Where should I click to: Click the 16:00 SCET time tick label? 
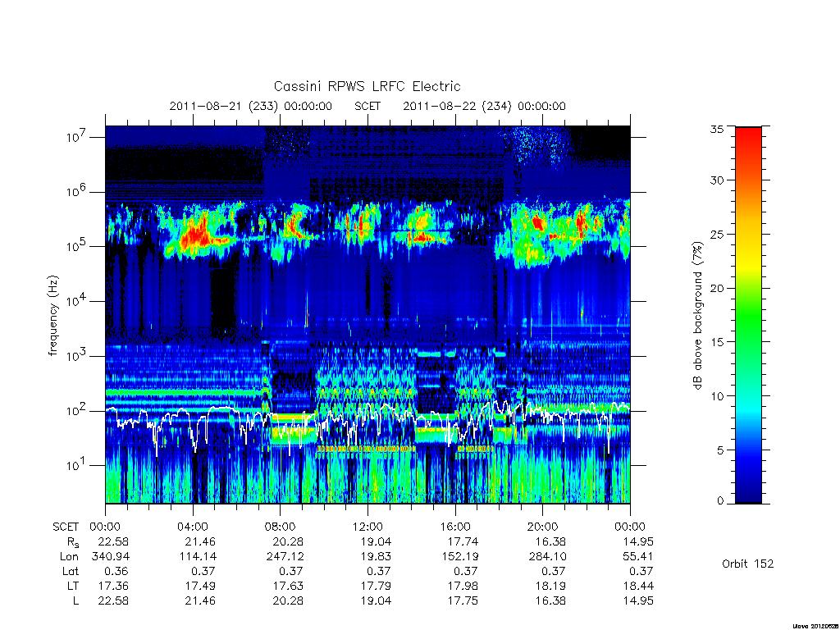pyautogui.click(x=455, y=527)
